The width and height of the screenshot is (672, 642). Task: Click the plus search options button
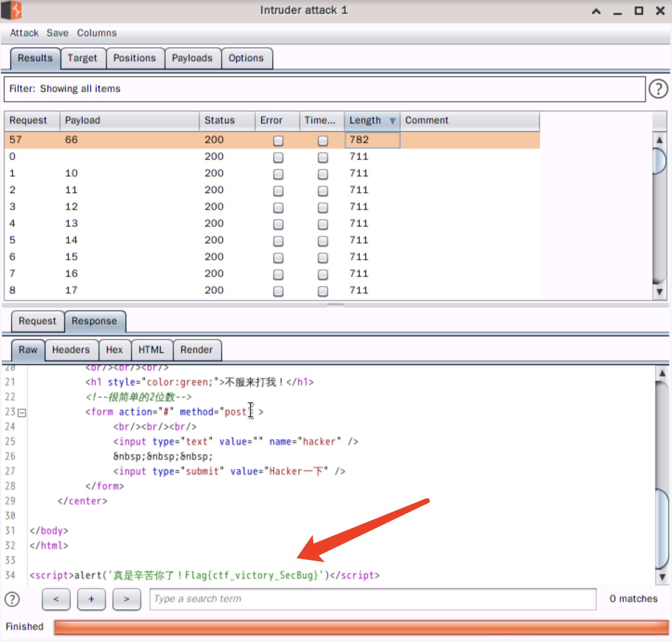click(91, 599)
